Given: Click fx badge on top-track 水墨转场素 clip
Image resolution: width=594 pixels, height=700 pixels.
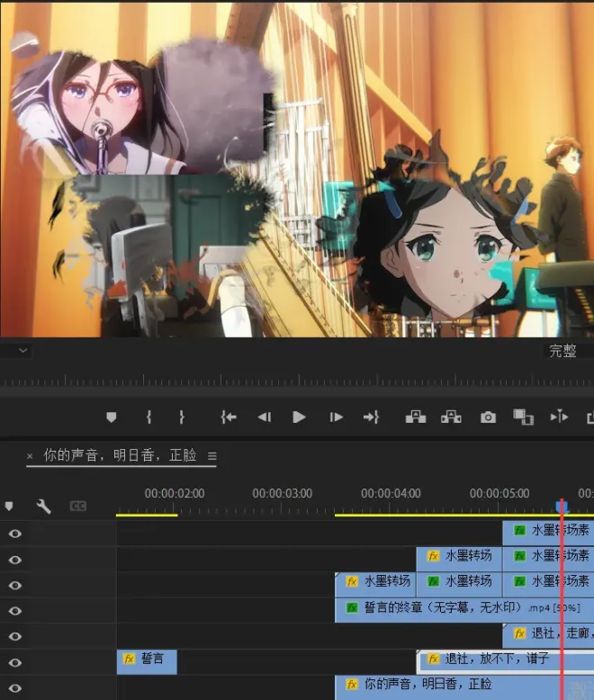Looking at the screenshot, I should pos(519,530).
